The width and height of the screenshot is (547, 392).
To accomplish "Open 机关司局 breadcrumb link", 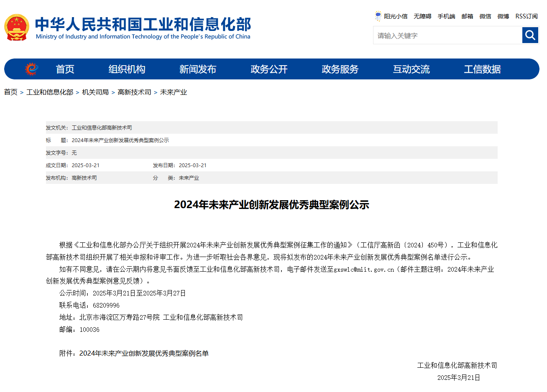I will coord(94,92).
